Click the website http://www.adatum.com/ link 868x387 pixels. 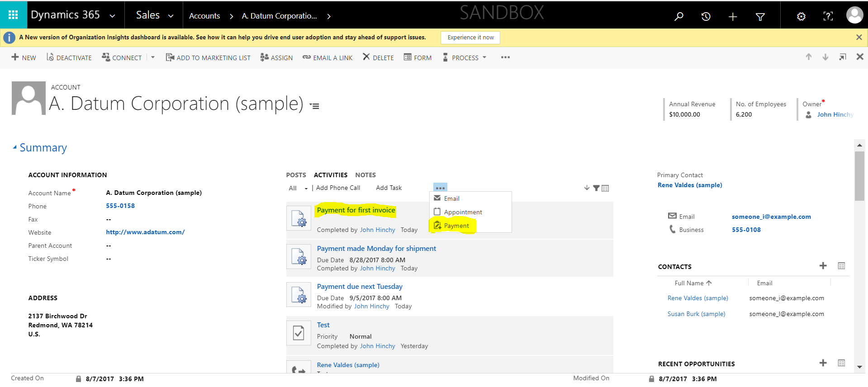click(x=145, y=232)
